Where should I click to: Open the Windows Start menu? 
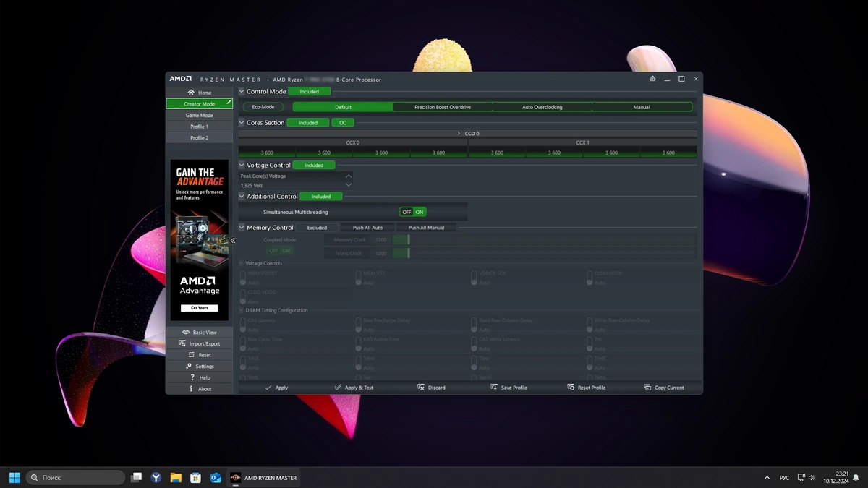click(x=14, y=477)
